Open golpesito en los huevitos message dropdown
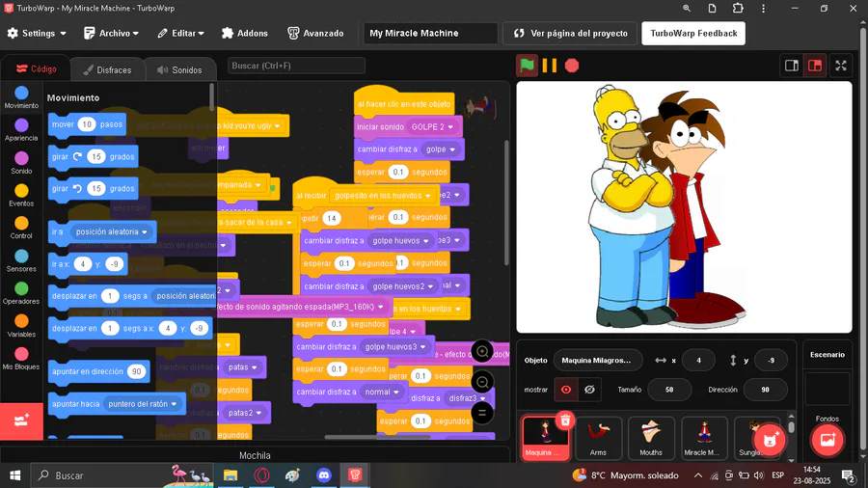Screen dimensions: 868x488 click(x=383, y=196)
